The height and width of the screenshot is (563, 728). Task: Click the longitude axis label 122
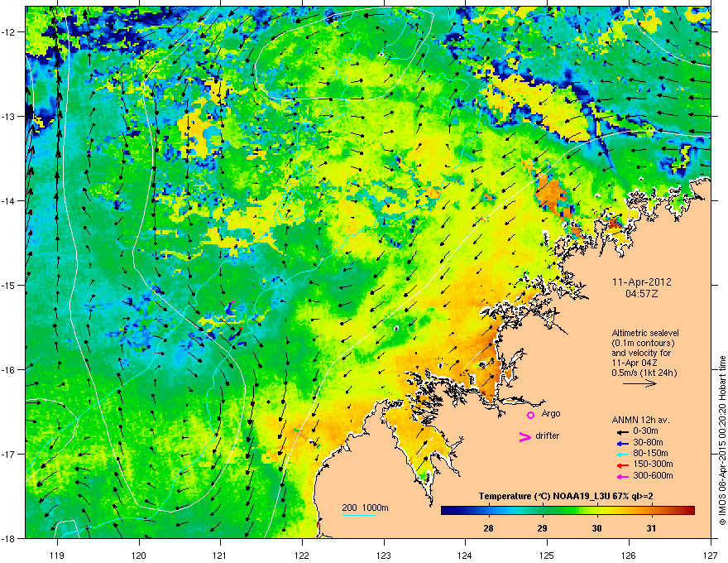click(x=302, y=555)
